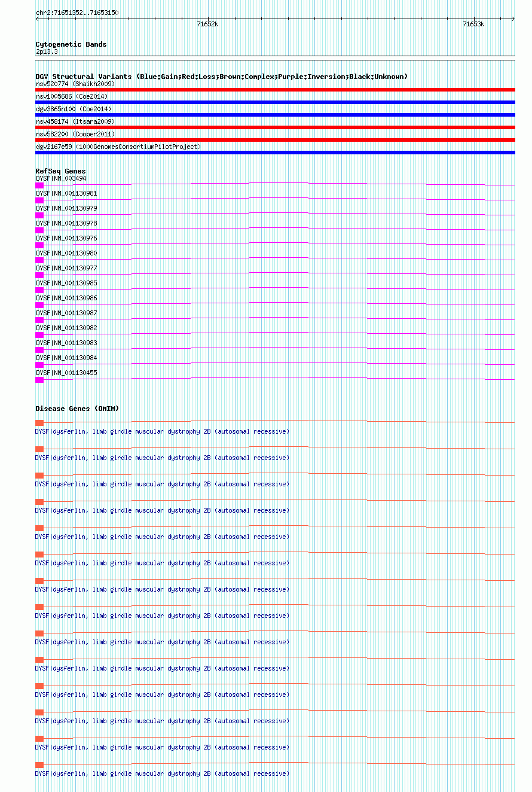Viewport: 532px width, 792px height.
Task: Open the Disease Genes (OMIM) track title
Action: click(77, 409)
